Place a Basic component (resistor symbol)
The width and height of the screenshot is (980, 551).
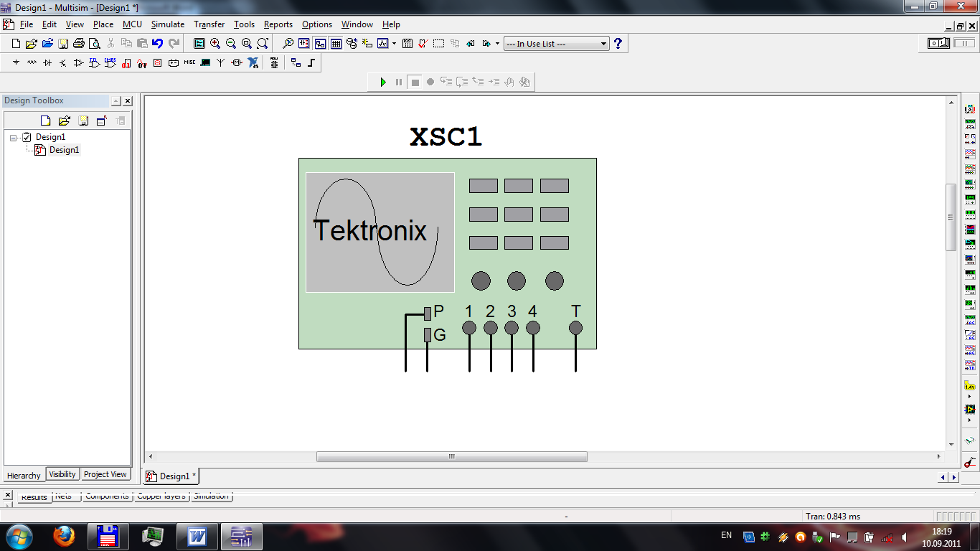pyautogui.click(x=32, y=63)
